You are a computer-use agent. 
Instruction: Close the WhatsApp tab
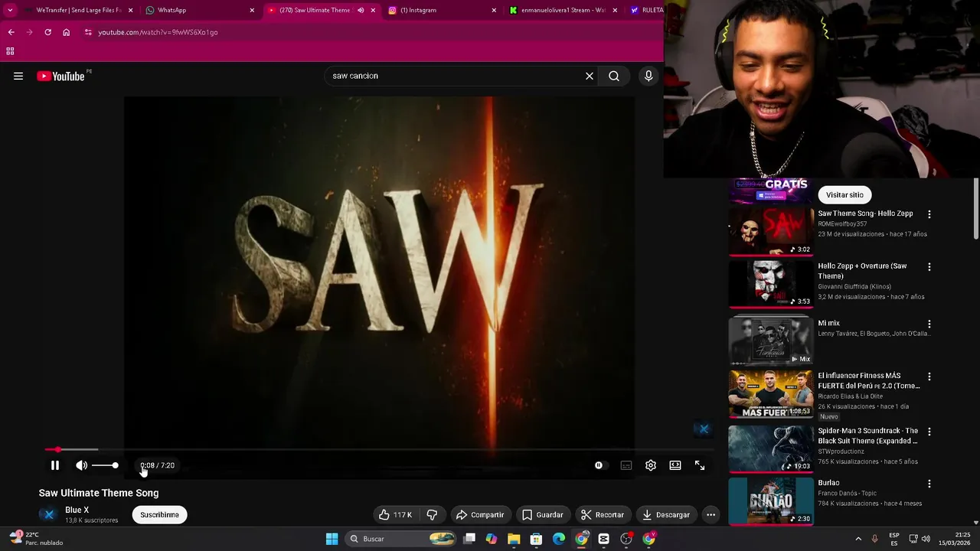252,10
